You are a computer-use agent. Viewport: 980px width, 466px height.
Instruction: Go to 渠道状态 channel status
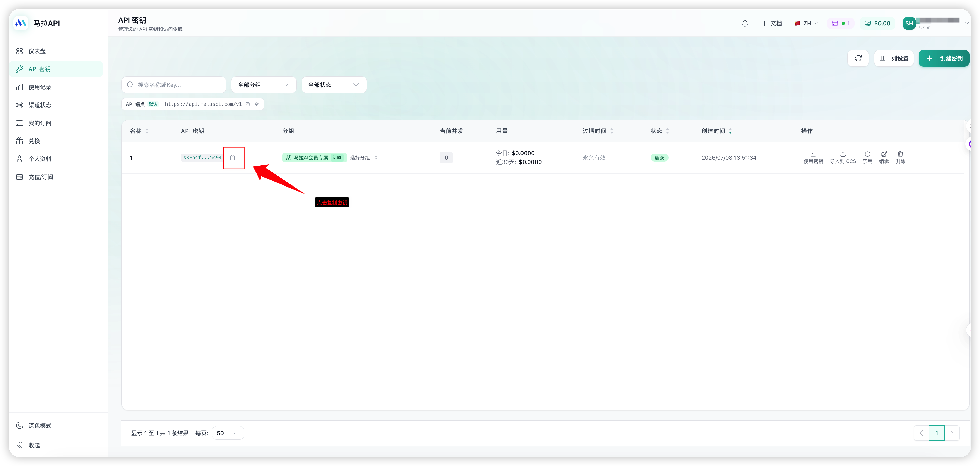[x=56, y=105]
